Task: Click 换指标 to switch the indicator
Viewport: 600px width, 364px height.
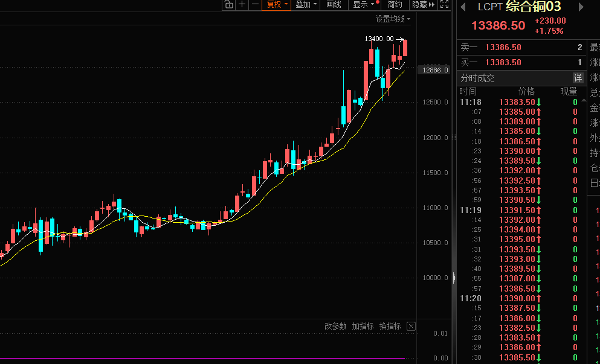Action: (390, 327)
